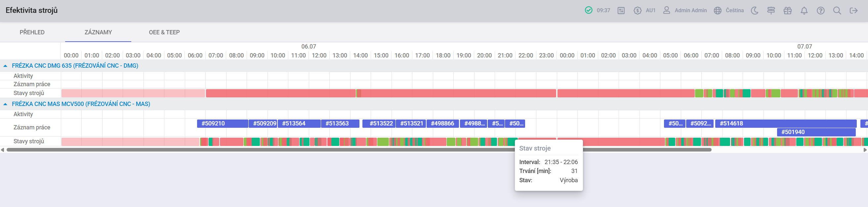Click 'Stavy strojů' label under MAS MCV500
The width and height of the screenshot is (868, 207).
coord(29,141)
